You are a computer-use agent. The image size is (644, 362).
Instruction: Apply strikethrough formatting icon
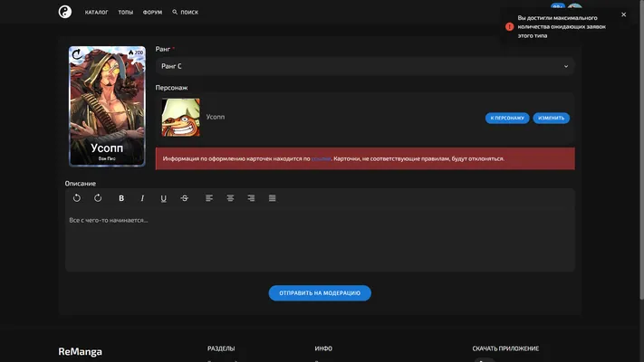pos(185,198)
